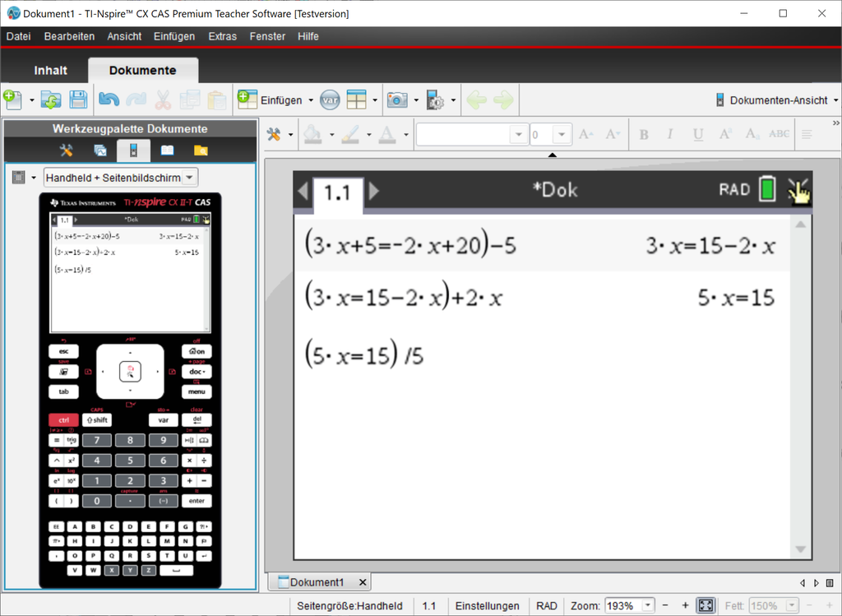
Task: Open the Bearbeiten menu
Action: click(x=69, y=36)
